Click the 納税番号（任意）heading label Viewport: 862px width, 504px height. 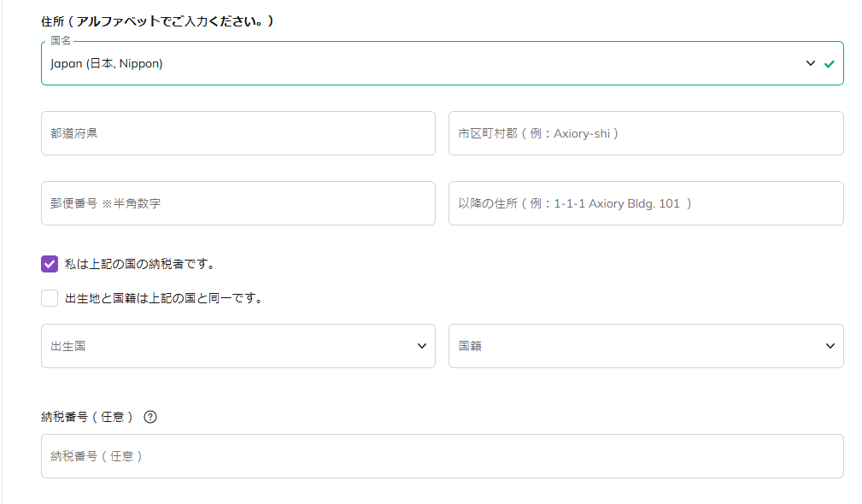pos(87,418)
